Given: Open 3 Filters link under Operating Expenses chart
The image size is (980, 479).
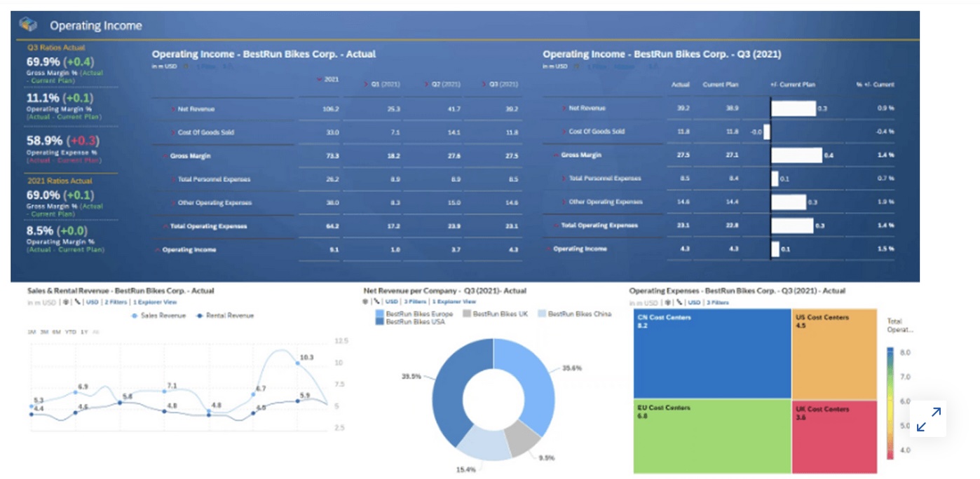Looking at the screenshot, I should point(717,303).
